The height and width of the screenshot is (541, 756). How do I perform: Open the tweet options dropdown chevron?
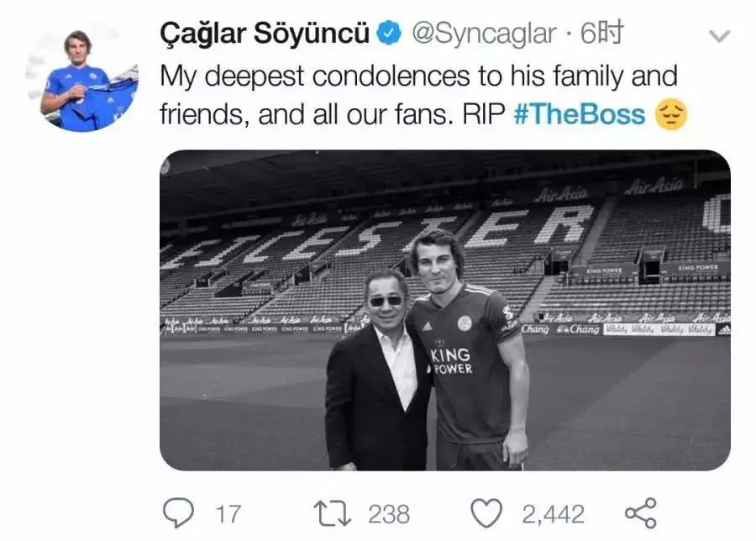[720, 36]
